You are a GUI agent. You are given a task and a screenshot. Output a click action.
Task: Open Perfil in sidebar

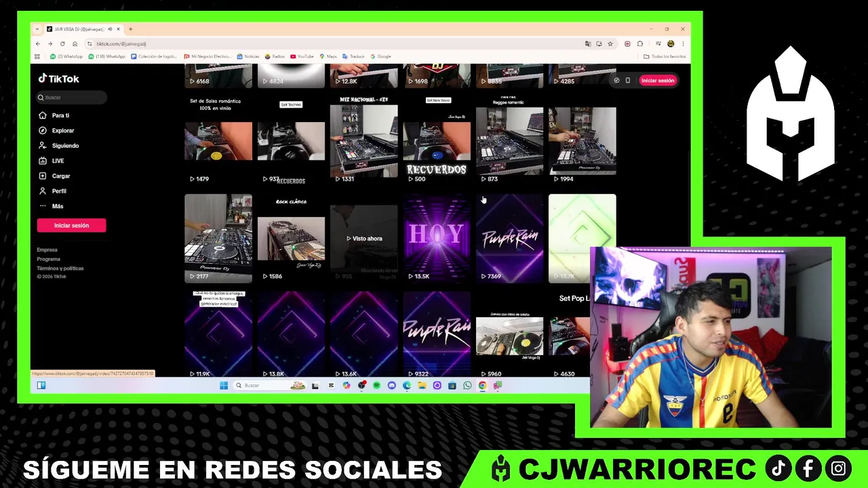click(53, 191)
